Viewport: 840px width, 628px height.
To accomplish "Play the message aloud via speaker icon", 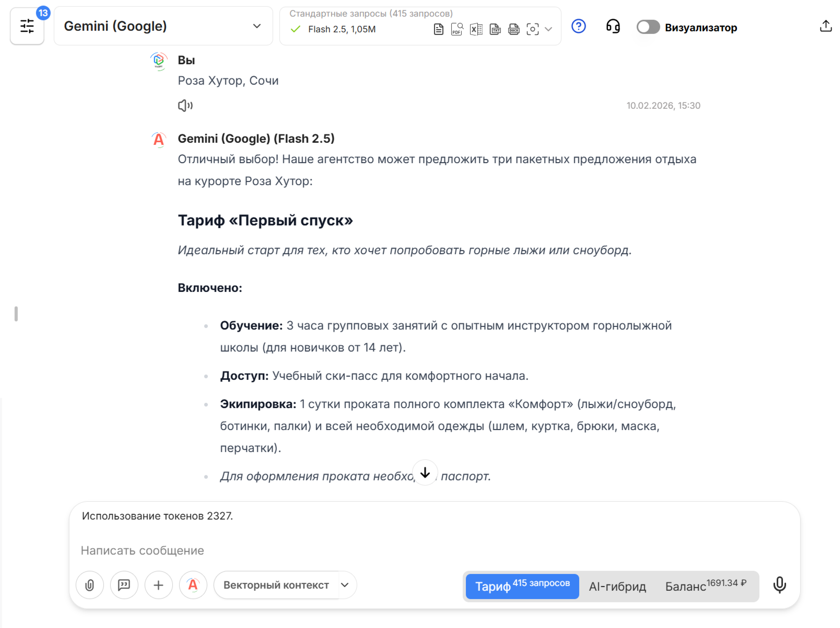I will point(185,105).
